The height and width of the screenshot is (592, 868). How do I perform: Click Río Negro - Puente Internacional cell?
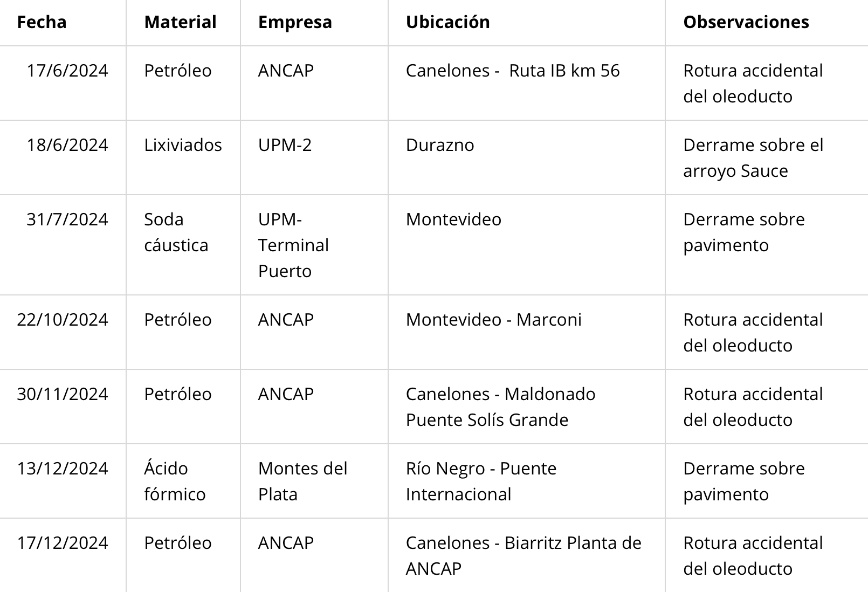point(526,481)
